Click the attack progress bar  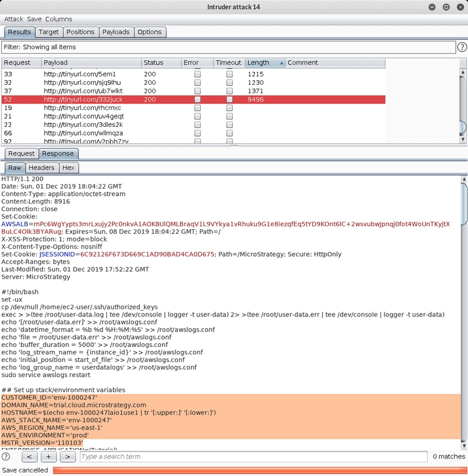(260, 470)
